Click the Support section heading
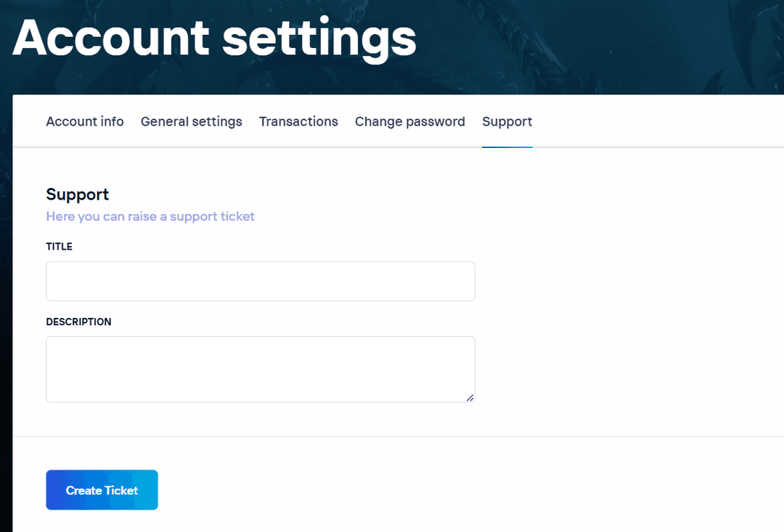Image resolution: width=784 pixels, height=532 pixels. [x=77, y=195]
